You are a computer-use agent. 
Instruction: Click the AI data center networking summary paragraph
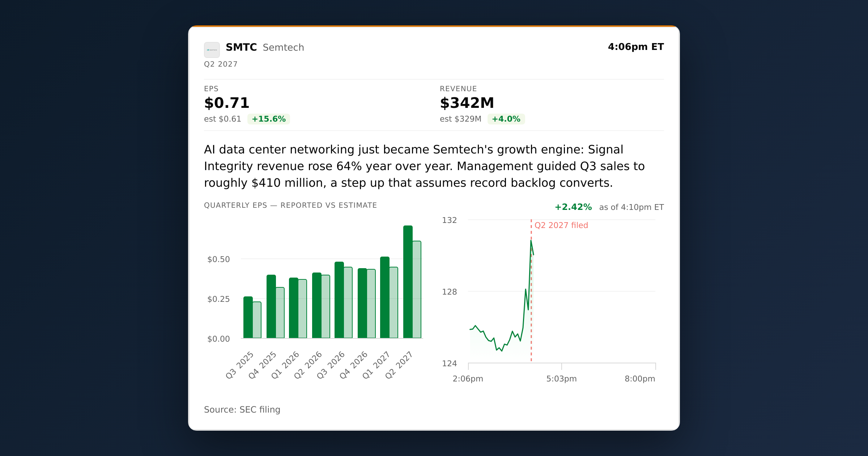click(425, 166)
